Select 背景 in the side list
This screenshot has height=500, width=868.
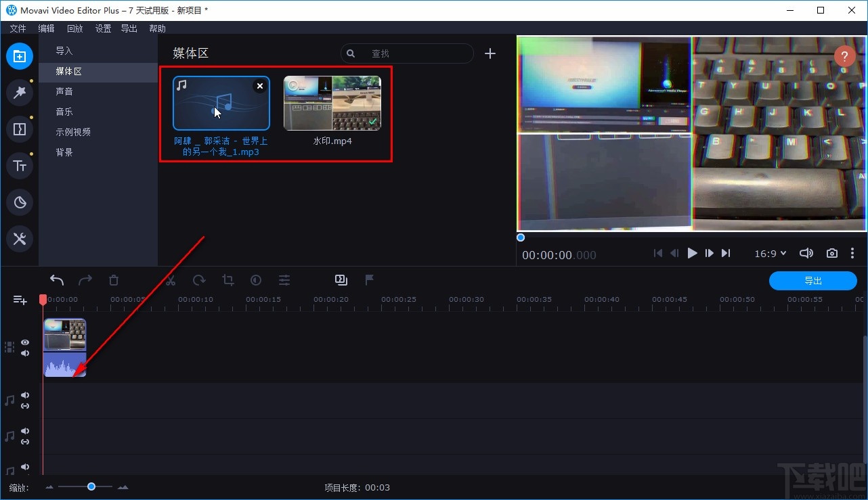pos(98,152)
